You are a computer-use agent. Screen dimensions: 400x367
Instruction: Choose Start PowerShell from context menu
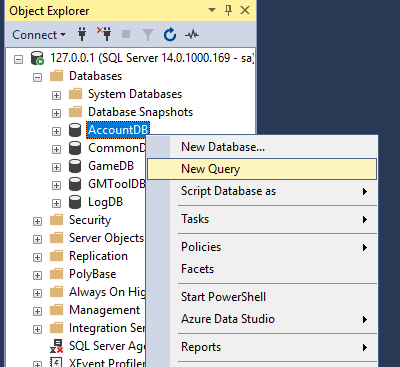pyautogui.click(x=262, y=297)
